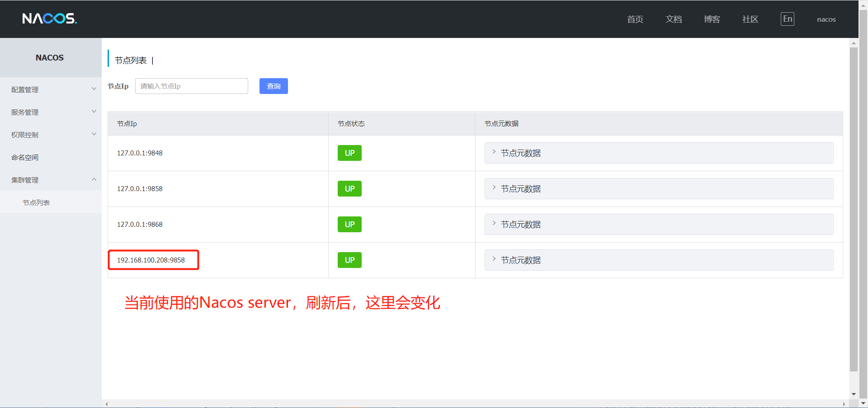Collapse the 集群管理 sidebar menu
The height and width of the screenshot is (408, 868).
(51, 180)
